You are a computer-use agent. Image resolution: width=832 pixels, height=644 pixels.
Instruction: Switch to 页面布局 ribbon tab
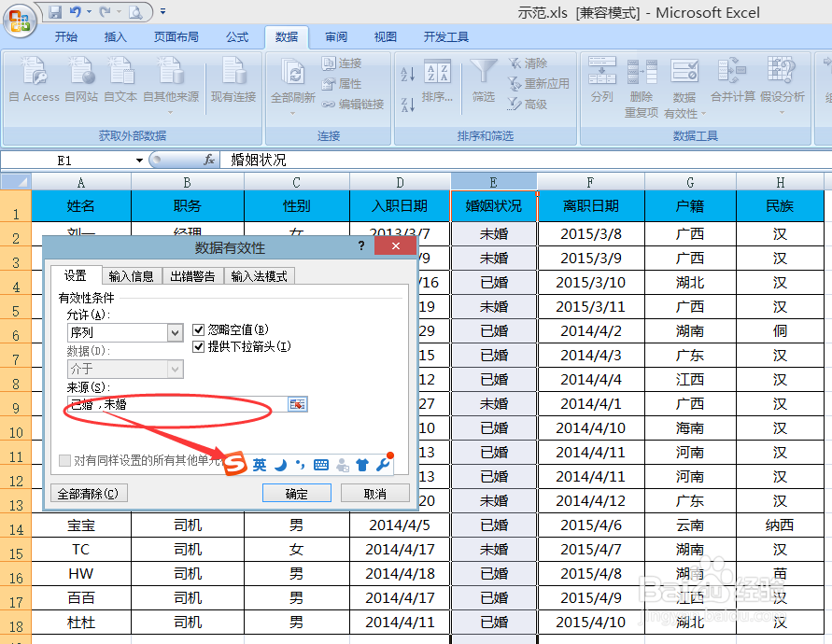click(x=176, y=36)
